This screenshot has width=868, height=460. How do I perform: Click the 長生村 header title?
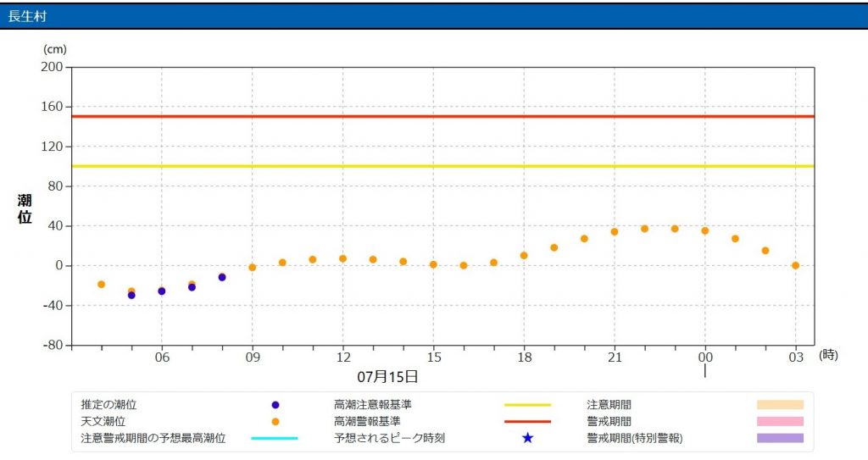(x=26, y=16)
